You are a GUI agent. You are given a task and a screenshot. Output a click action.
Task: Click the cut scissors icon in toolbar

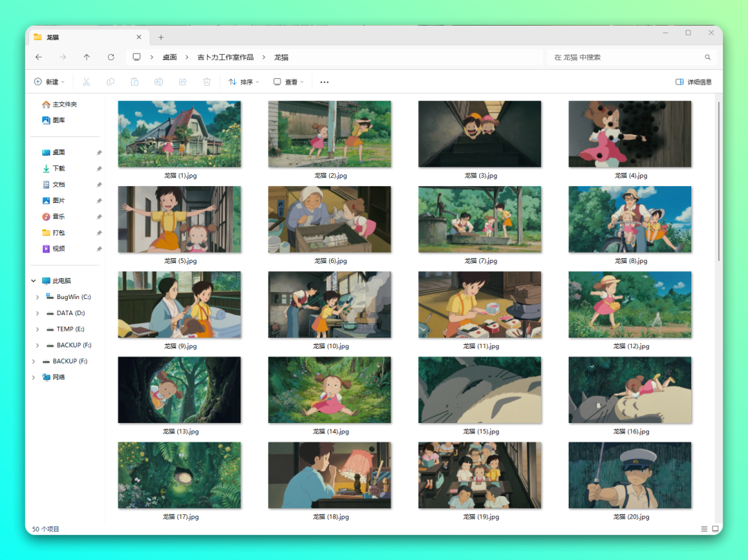coord(87,82)
